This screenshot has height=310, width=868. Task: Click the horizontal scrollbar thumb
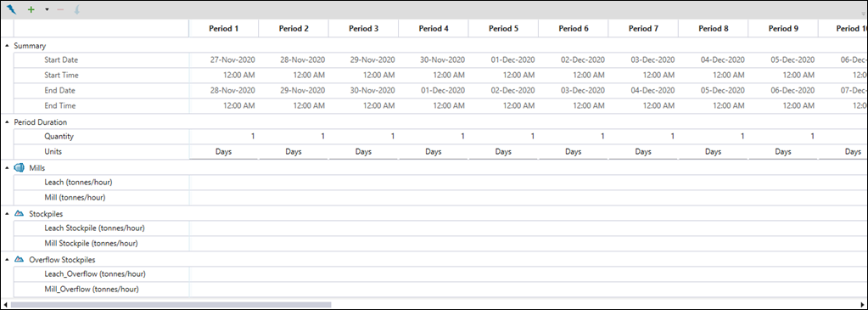coord(171,304)
